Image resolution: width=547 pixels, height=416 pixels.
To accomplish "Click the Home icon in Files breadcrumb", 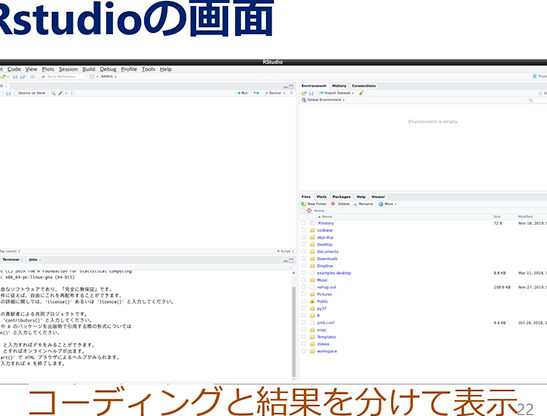I will pos(309,210).
